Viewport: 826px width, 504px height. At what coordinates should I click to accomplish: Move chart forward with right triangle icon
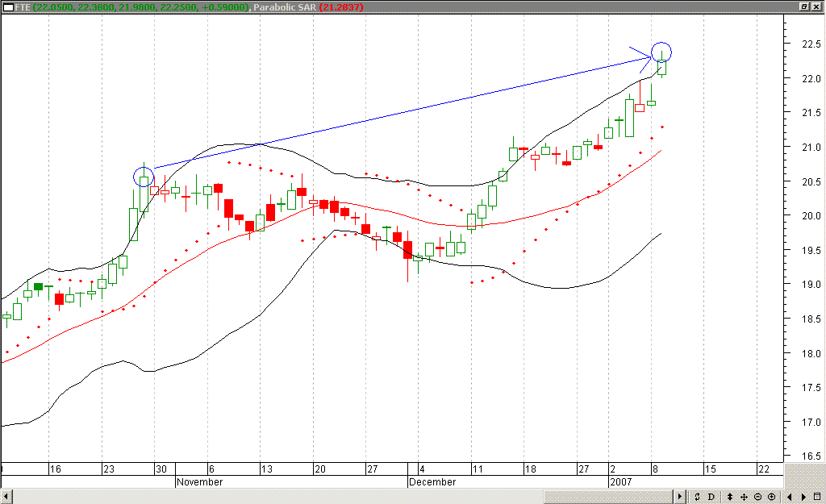point(803,497)
